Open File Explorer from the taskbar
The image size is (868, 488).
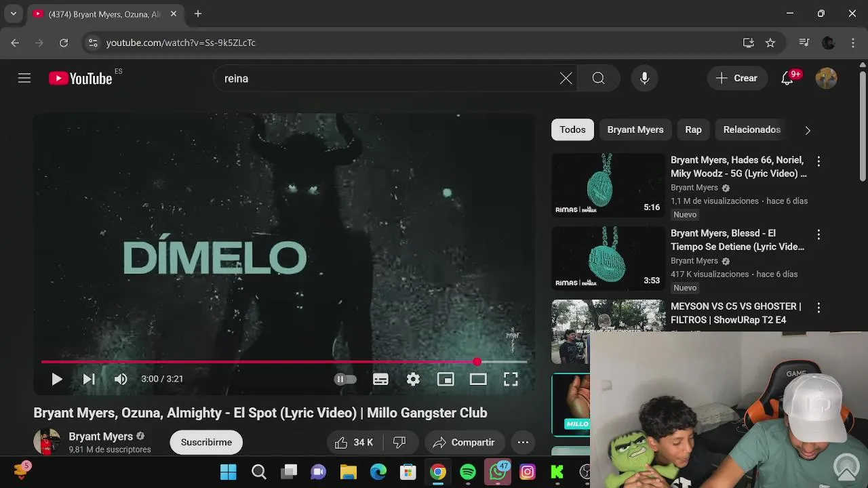pos(348,472)
